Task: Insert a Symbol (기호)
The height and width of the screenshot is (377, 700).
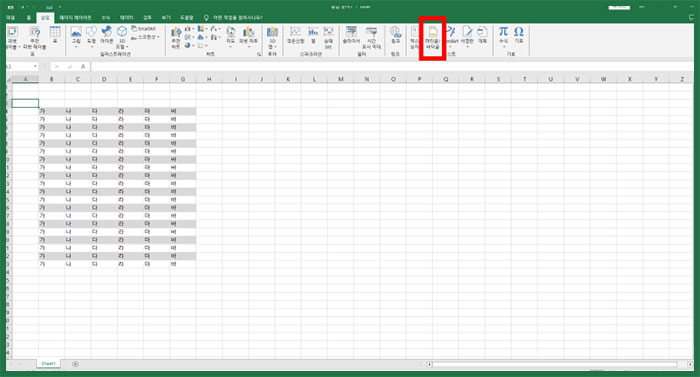Action: 519,35
